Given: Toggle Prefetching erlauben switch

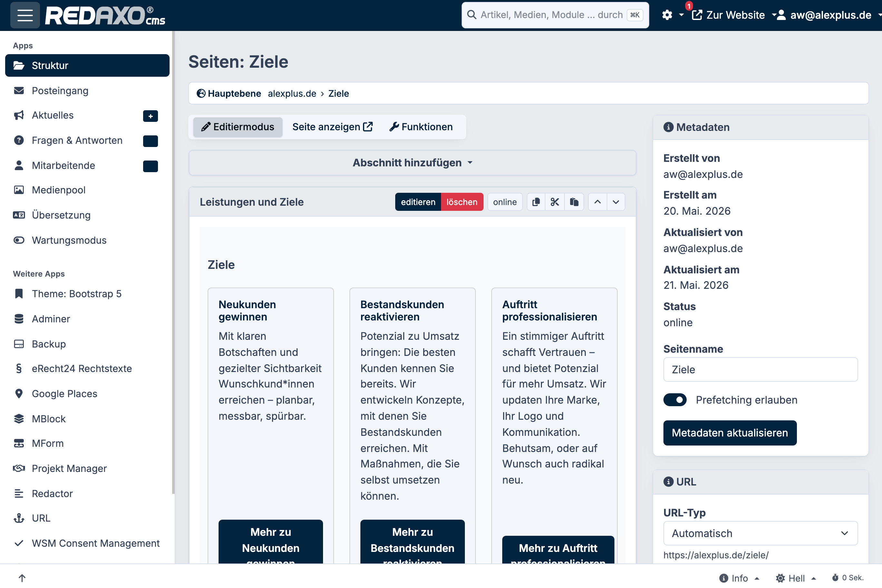Looking at the screenshot, I should coord(675,400).
